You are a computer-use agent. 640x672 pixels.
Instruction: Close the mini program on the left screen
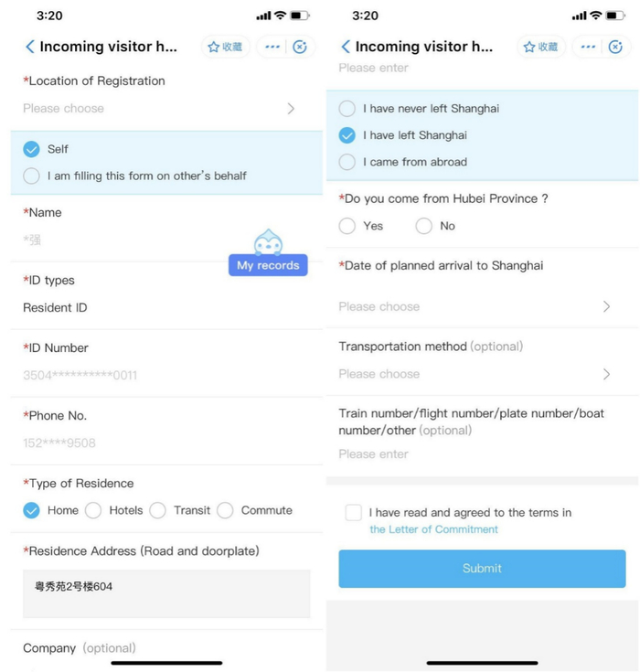click(x=300, y=47)
